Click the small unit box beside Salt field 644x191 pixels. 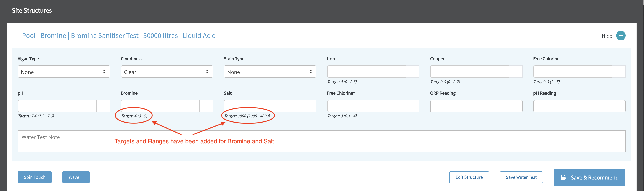[310, 106]
